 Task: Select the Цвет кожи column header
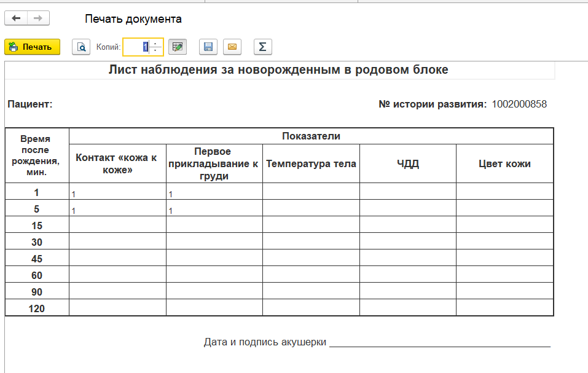[x=504, y=163]
